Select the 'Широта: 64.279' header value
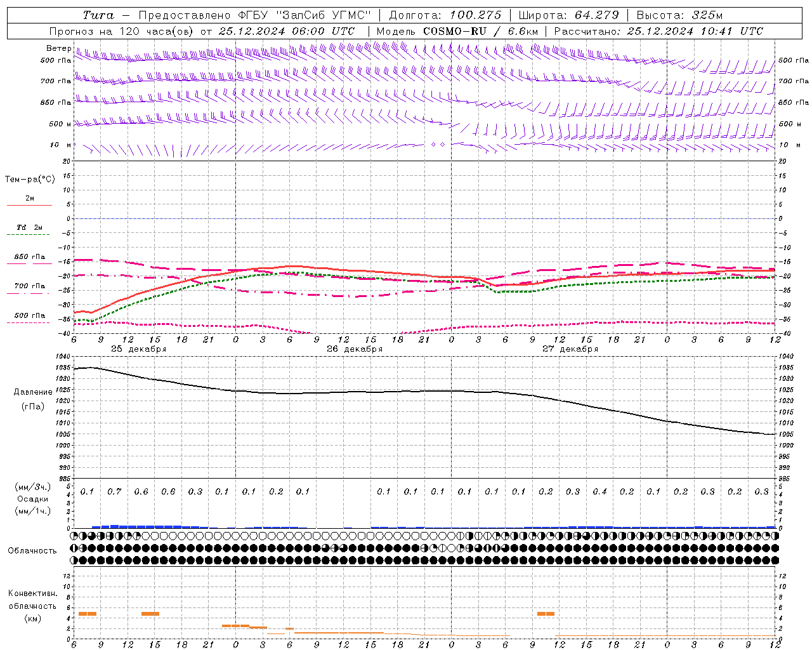This screenshot has width=812, height=650. point(568,15)
